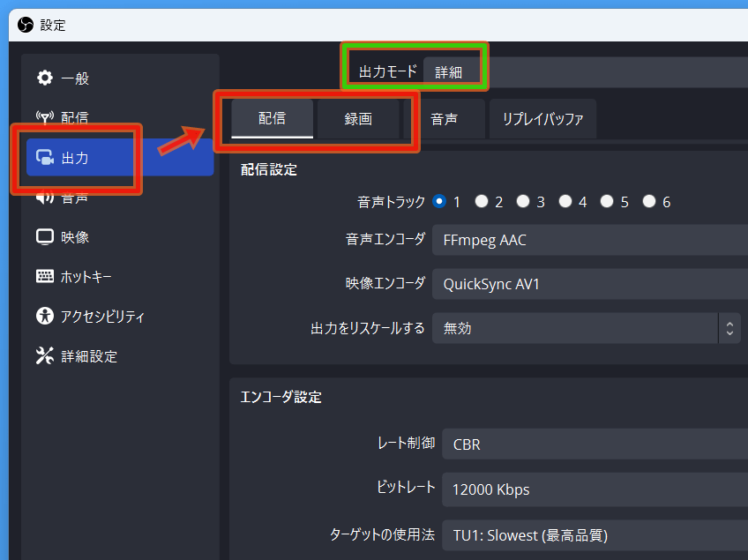The image size is (748, 560).
Task: Select audio track 1 radio button
Action: 439,201
